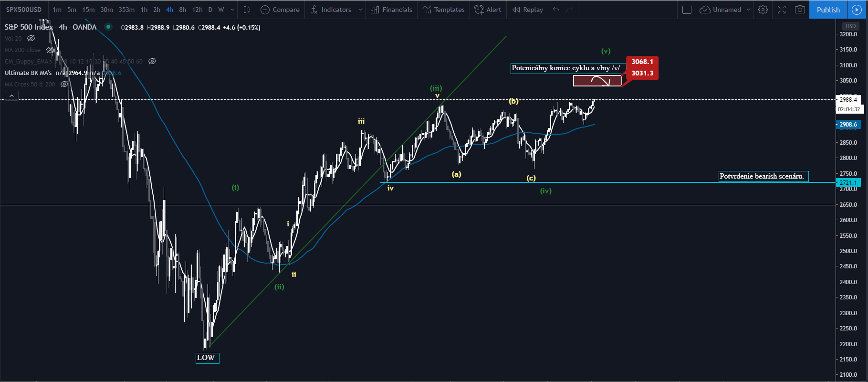This screenshot has width=868, height=382.
Task: Open the Indicators favorites dropdown arrow
Action: 360,10
